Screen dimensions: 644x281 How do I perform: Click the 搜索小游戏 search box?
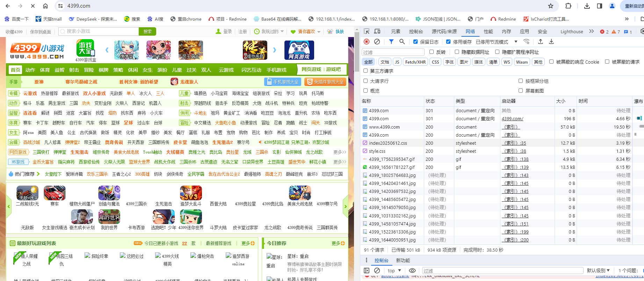click(99, 31)
